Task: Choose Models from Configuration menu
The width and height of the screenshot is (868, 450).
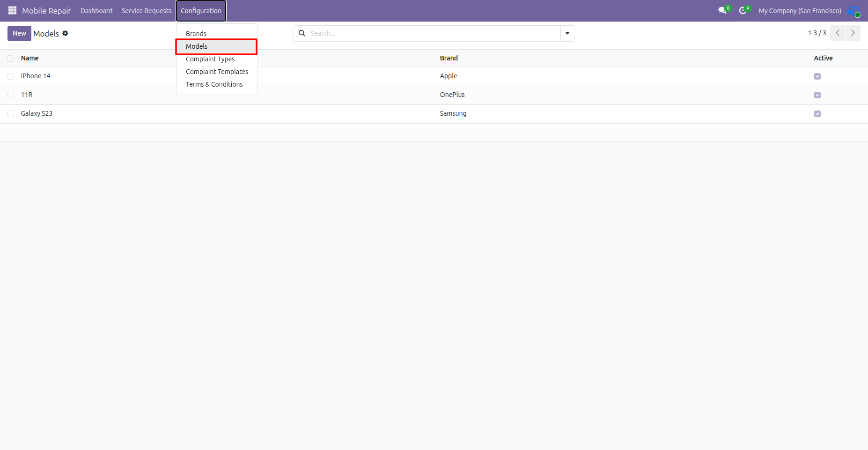Action: tap(217, 46)
